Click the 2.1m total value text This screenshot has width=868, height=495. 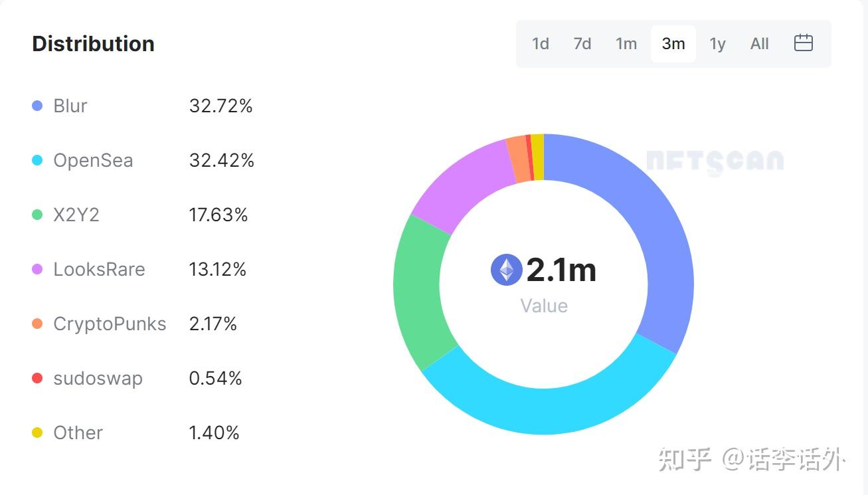click(561, 270)
